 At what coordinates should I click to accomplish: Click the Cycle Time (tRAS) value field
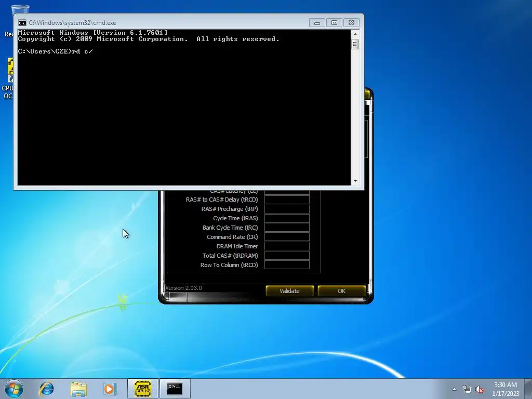click(287, 218)
